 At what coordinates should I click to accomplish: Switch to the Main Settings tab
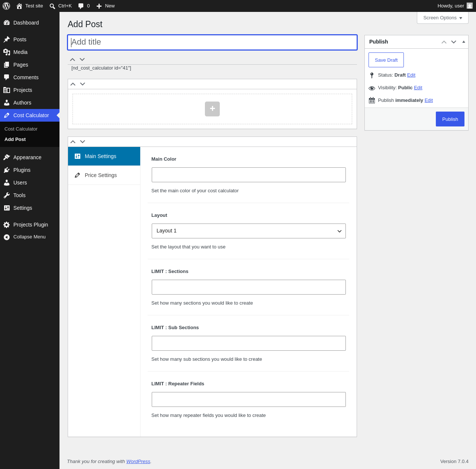point(104,156)
